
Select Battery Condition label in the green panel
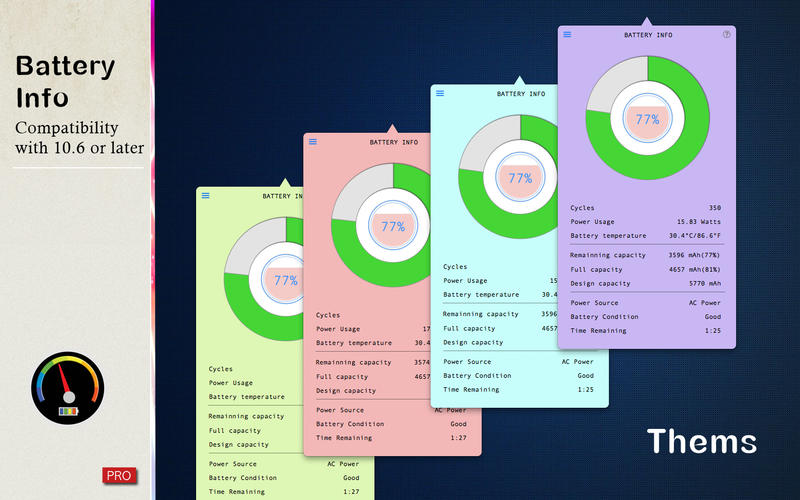click(242, 478)
